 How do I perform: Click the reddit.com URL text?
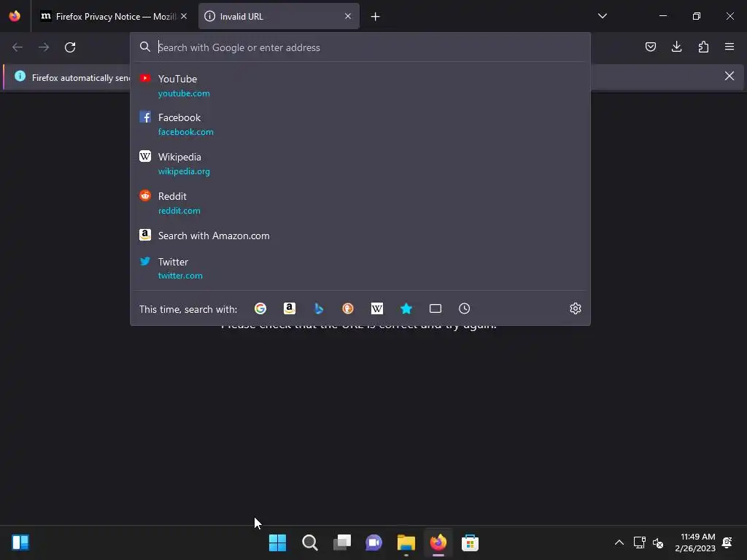click(x=179, y=211)
